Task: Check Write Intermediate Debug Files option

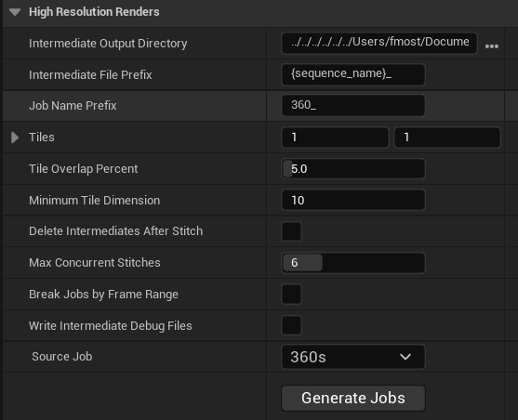Action: [291, 325]
